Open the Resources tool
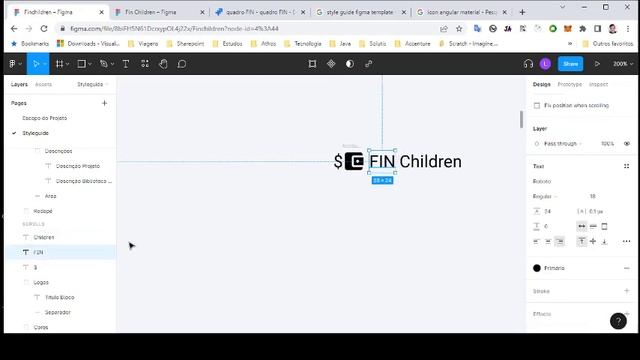Image resolution: width=640 pixels, height=360 pixels. [145, 64]
